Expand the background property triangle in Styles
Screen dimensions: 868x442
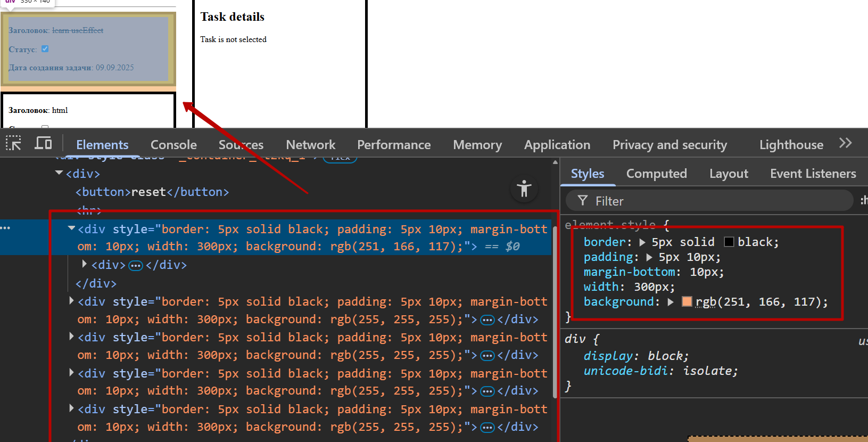[x=671, y=302]
